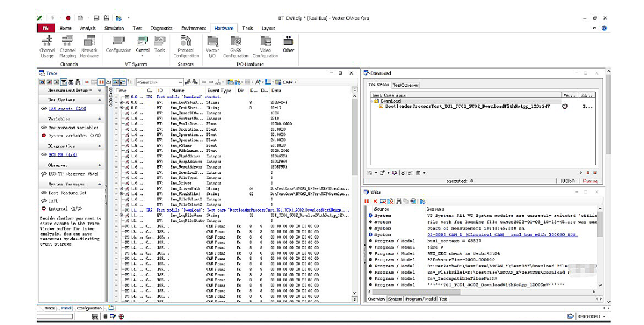Viewport: 644px width, 325px height.
Task: Switch to the TestObserver tab
Action: point(405,85)
